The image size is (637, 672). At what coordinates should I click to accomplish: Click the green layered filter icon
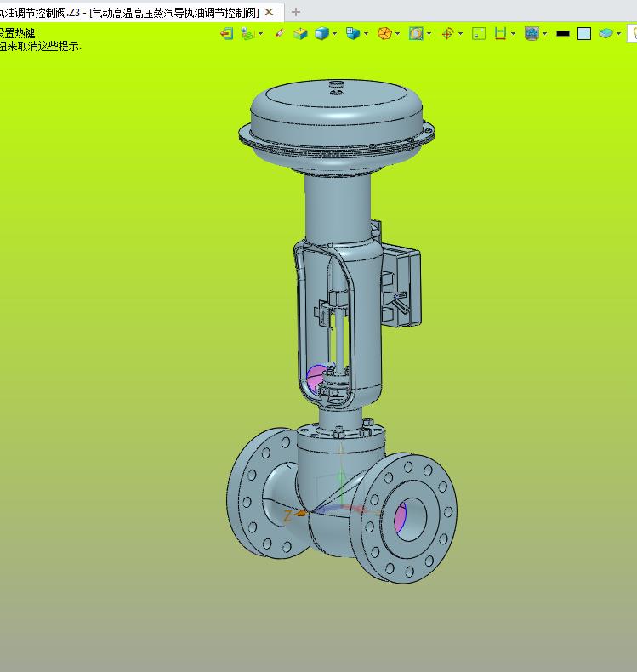[248, 33]
